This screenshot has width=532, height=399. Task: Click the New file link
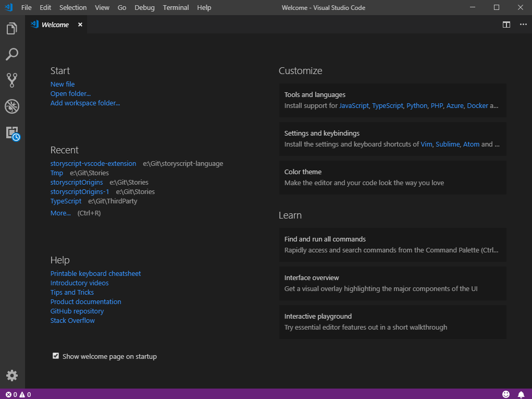pos(63,84)
